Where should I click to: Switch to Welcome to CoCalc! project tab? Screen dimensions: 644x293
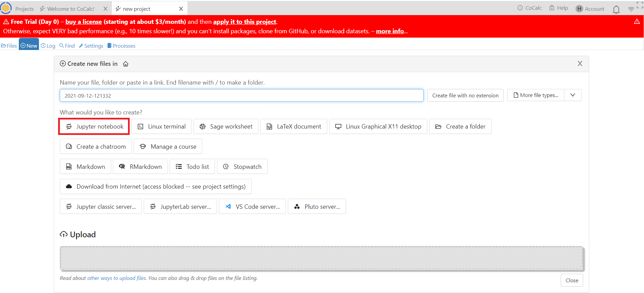tap(67, 9)
